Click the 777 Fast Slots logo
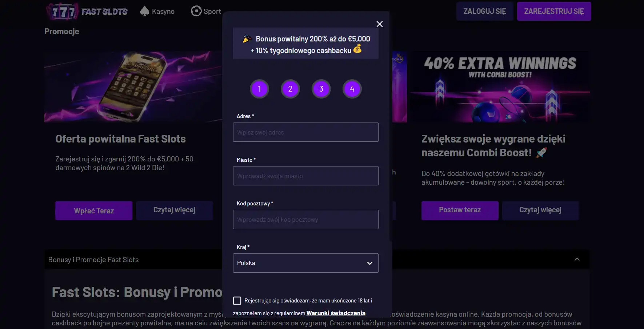The width and height of the screenshot is (644, 329). (87, 12)
